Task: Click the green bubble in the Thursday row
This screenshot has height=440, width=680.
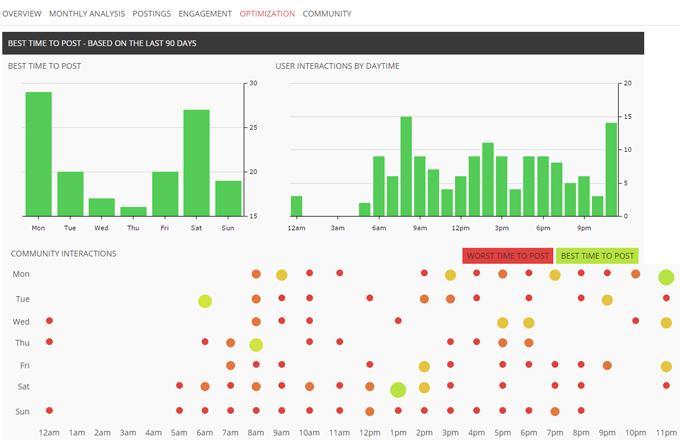Action: pyautogui.click(x=256, y=344)
